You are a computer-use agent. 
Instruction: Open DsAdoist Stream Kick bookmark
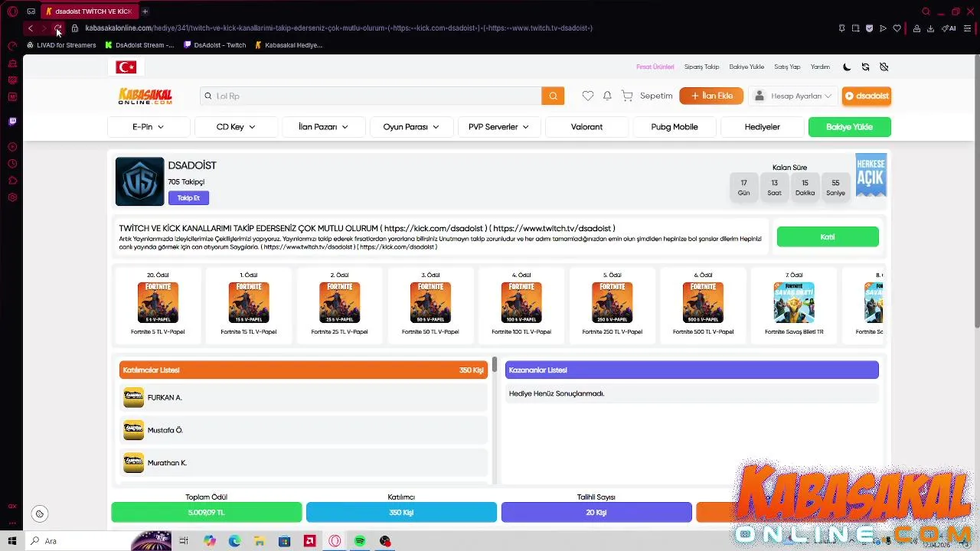point(139,45)
